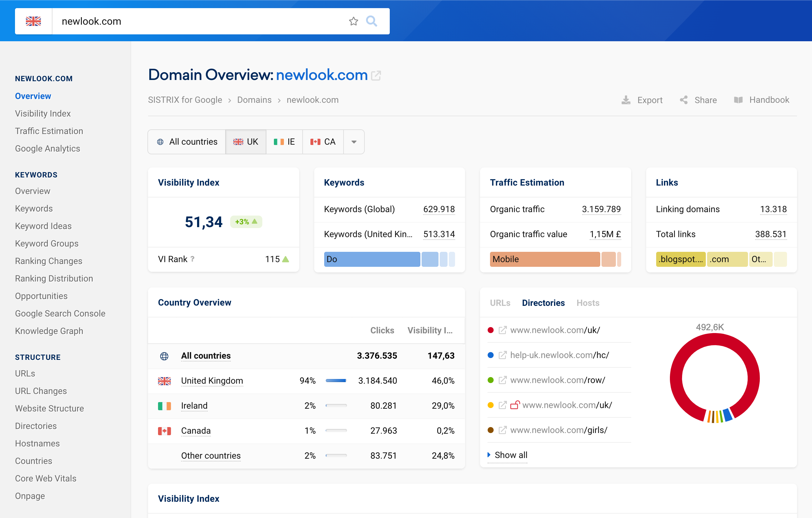Select the CA country filter tab
This screenshot has width=812, height=518.
tap(323, 142)
